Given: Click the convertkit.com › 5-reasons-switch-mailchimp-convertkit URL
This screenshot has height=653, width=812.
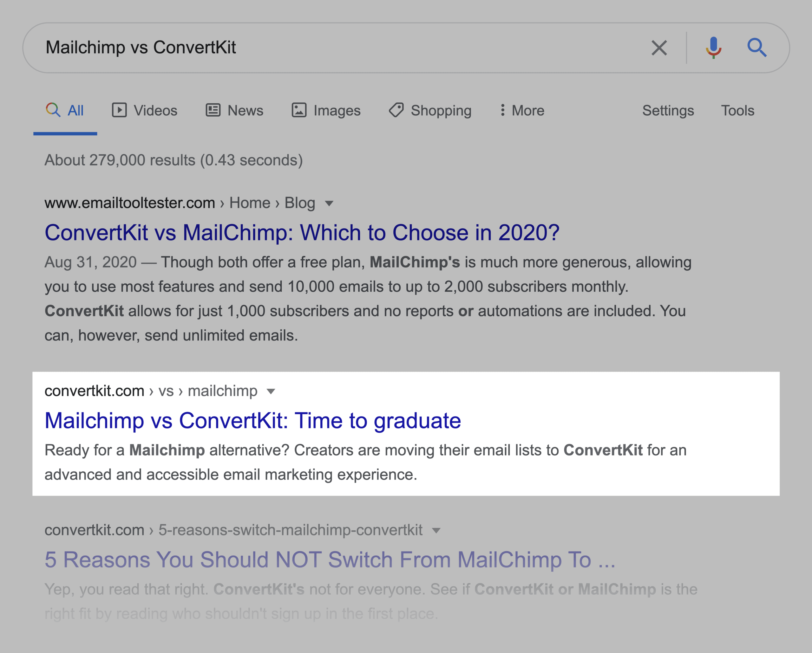Looking at the screenshot, I should point(233,530).
